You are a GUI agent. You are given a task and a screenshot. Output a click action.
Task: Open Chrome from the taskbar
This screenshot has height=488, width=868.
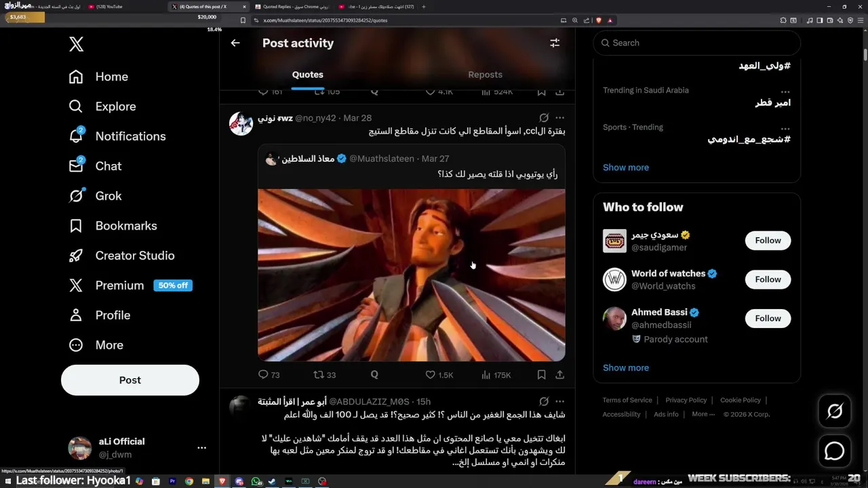pyautogui.click(x=189, y=481)
